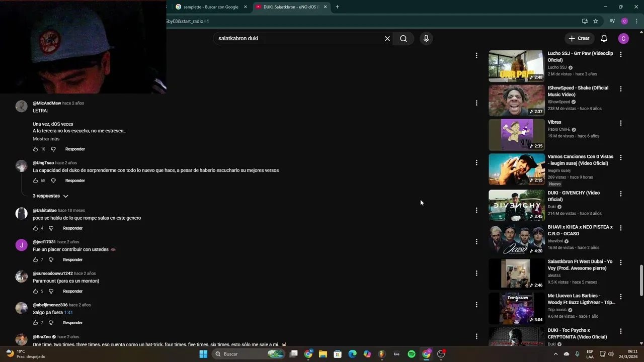This screenshot has width=644, height=362.
Task: Start voice search with microphone icon
Action: pos(426,38)
